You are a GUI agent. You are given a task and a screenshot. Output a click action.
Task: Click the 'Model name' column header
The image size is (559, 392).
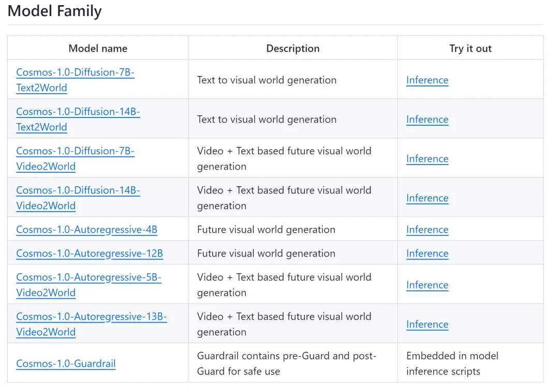[x=98, y=49]
